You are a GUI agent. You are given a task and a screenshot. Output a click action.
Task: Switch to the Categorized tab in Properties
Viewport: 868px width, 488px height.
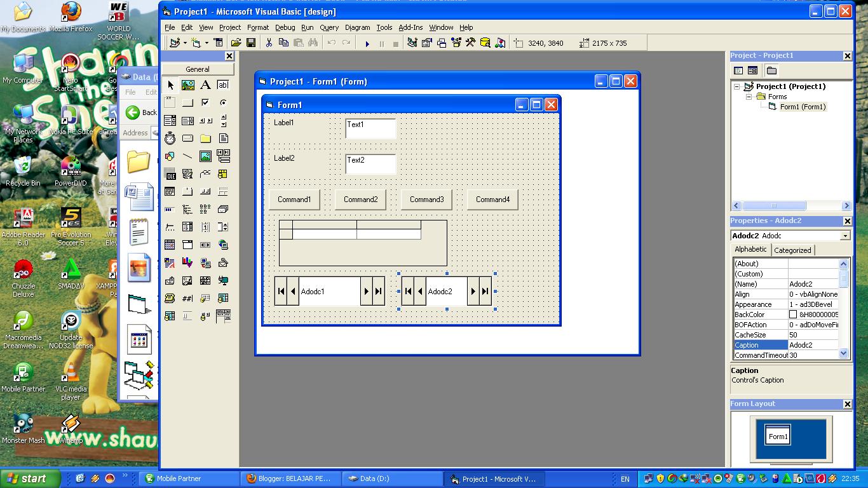(792, 250)
